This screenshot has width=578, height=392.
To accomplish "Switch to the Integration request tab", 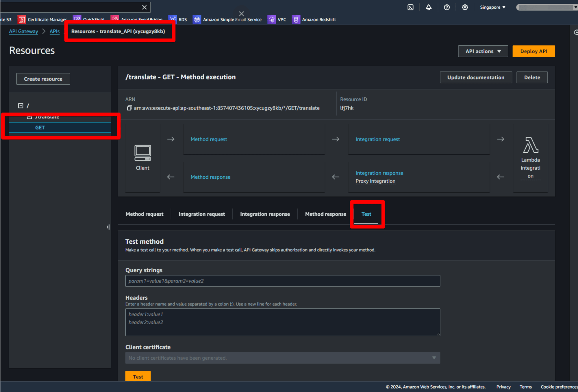I will pyautogui.click(x=202, y=214).
